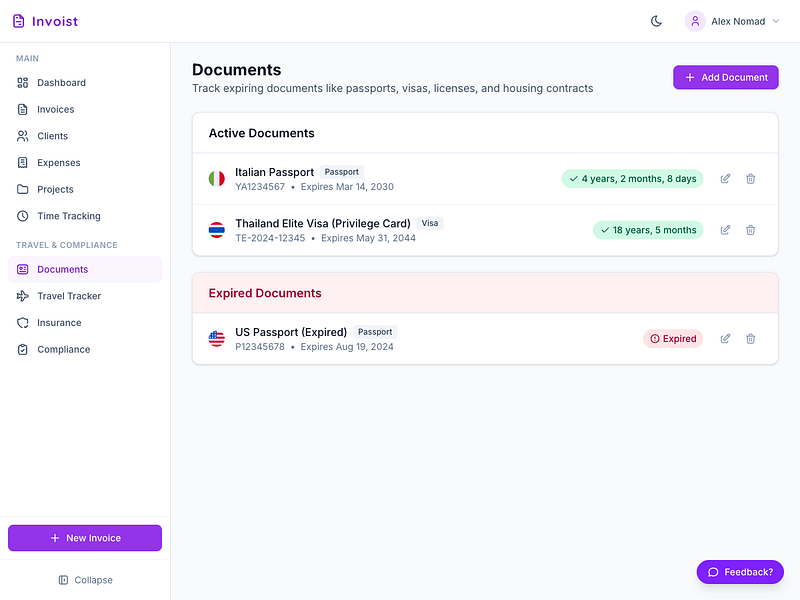The width and height of the screenshot is (800, 600).
Task: Click the Visa tag on Thailand Elite Visa
Action: 430,223
